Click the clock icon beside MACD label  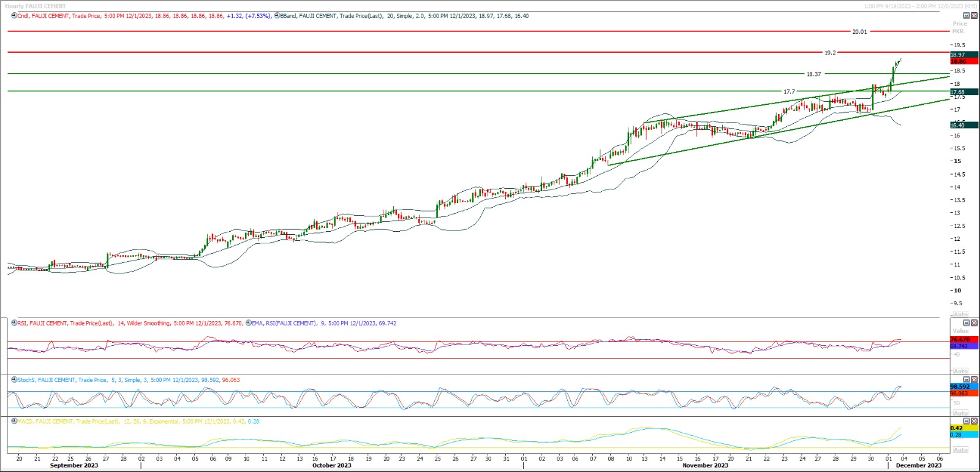(x=14, y=422)
